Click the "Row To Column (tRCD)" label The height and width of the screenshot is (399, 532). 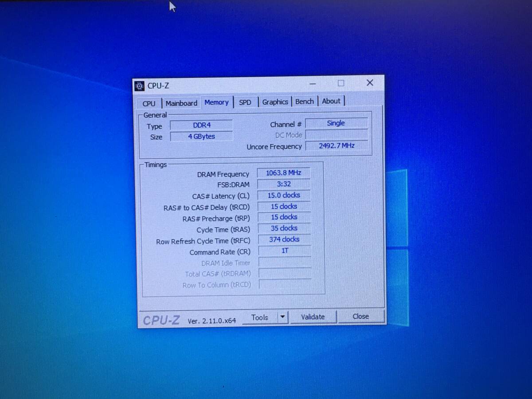click(x=217, y=285)
